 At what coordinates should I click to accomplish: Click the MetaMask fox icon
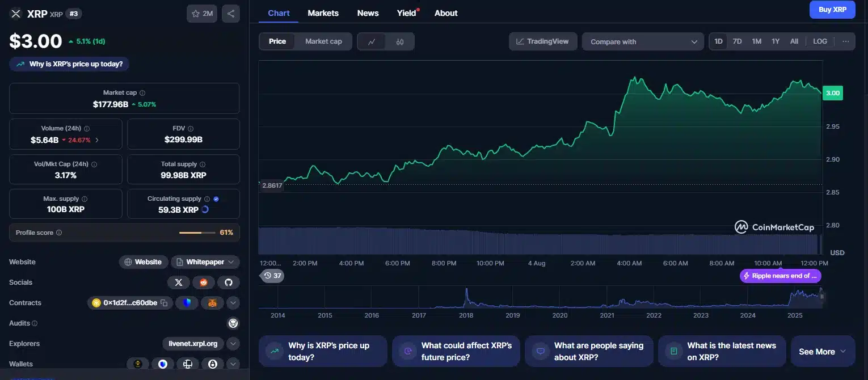tap(212, 303)
